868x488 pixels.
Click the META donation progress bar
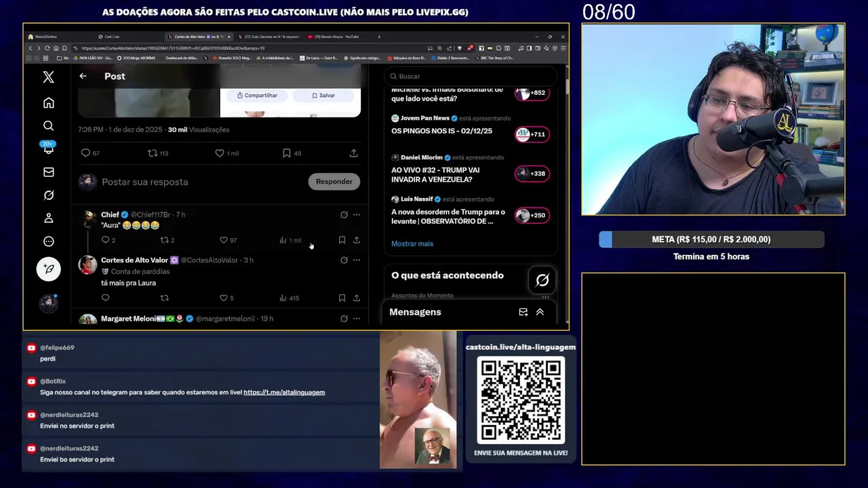pos(711,239)
